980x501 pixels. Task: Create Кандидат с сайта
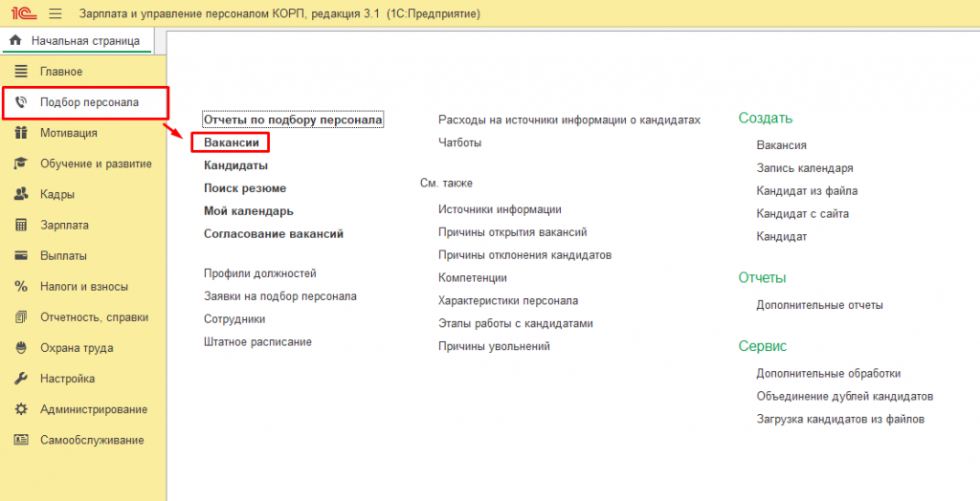pyautogui.click(x=803, y=213)
